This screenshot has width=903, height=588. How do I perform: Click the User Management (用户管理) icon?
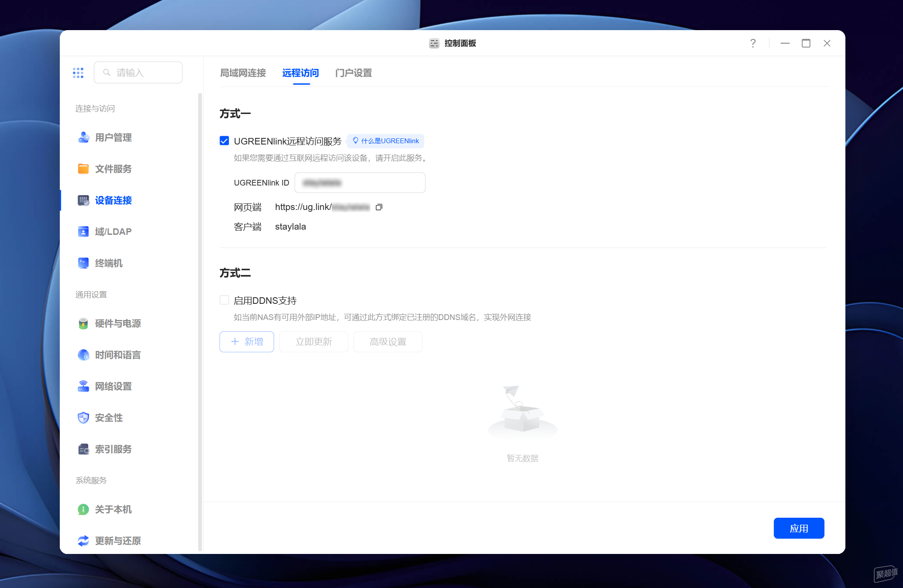coord(83,138)
